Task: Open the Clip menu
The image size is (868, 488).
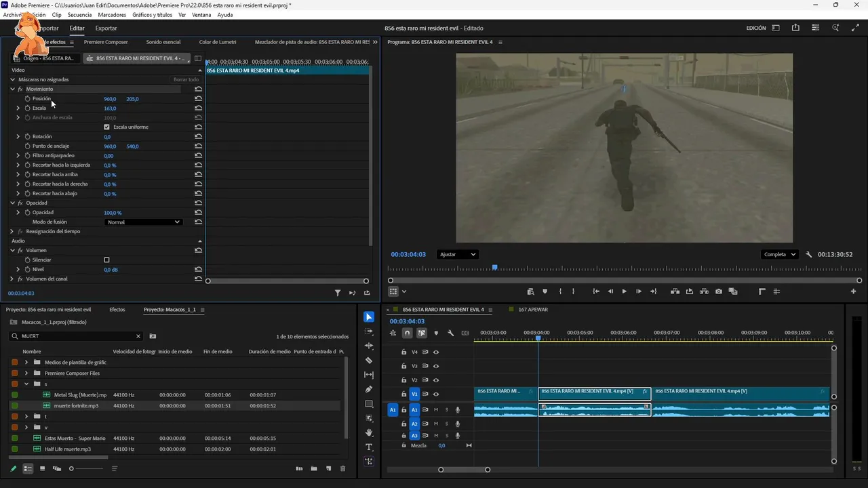Action: point(56,15)
